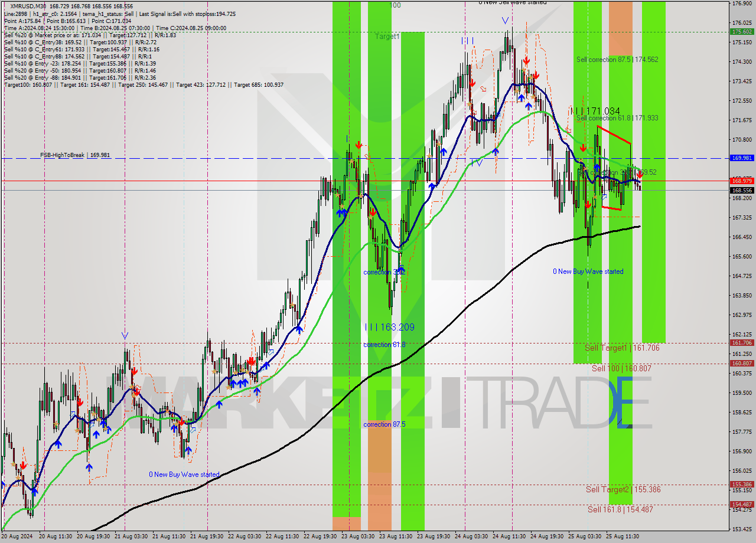This screenshot has width=756, height=543.
Task: Click the blue buy arrow beside correction 38.2 label
Action: [x=401, y=271]
